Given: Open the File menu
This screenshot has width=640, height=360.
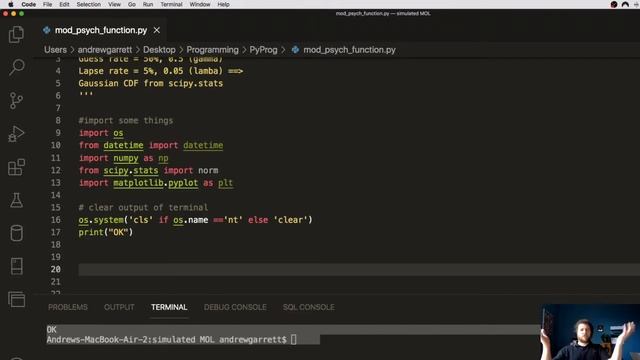Looking at the screenshot, I should pyautogui.click(x=47, y=4).
